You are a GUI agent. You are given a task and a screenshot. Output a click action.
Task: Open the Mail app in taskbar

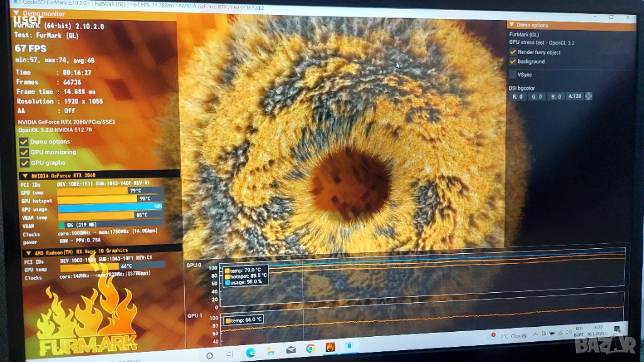[291, 349]
